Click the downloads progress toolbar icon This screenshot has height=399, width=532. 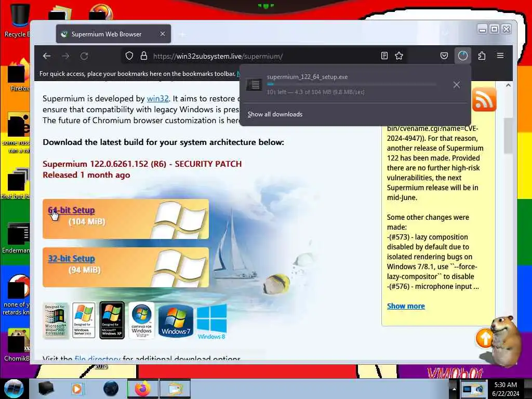[463, 56]
